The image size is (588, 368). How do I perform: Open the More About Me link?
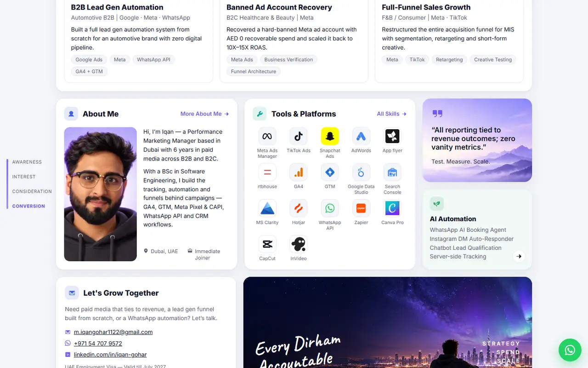204,114
